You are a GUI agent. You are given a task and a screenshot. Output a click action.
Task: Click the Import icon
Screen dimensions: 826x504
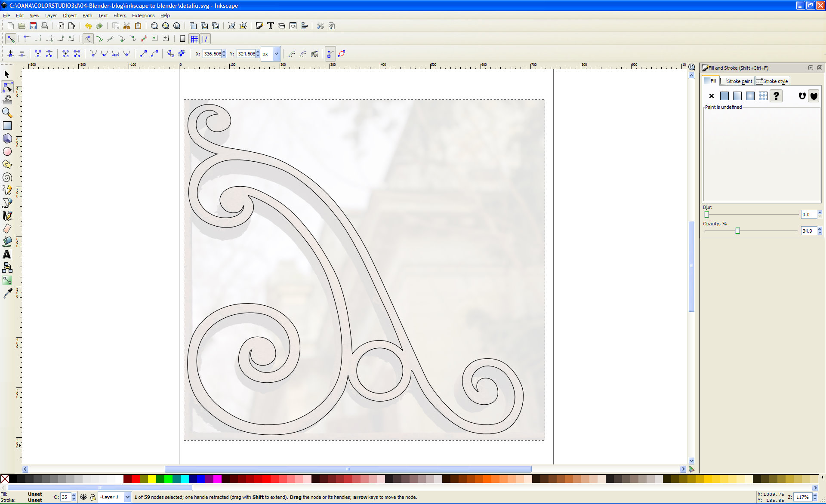click(x=61, y=26)
